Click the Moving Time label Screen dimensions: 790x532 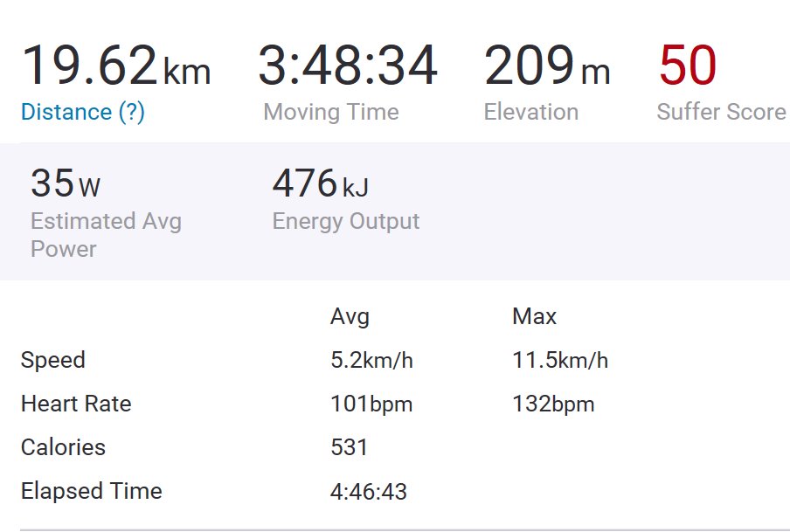click(331, 112)
